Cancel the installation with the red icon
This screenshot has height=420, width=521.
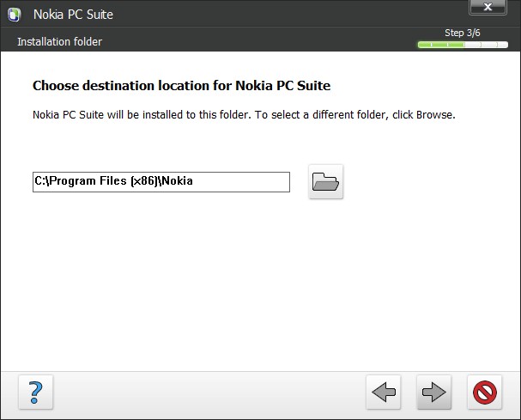[484, 392]
